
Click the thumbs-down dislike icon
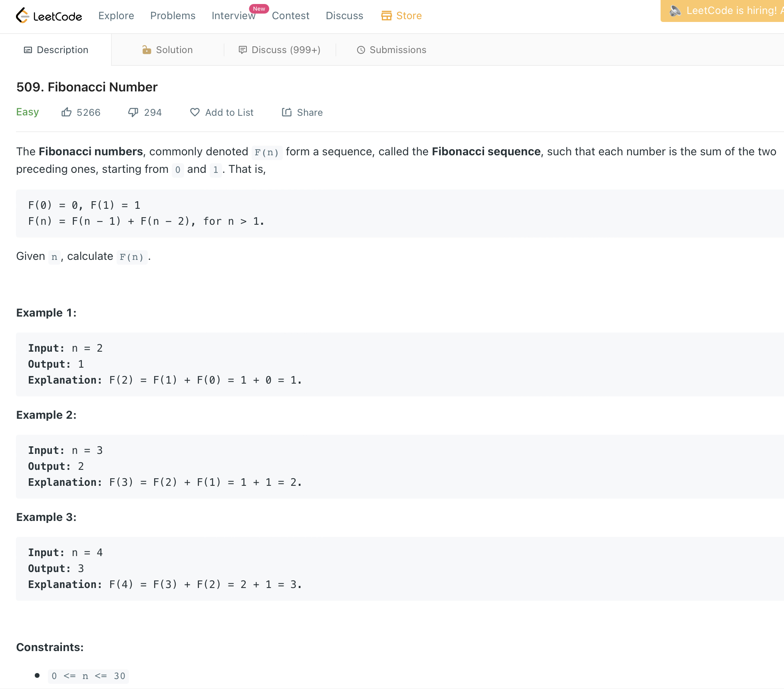pyautogui.click(x=133, y=112)
